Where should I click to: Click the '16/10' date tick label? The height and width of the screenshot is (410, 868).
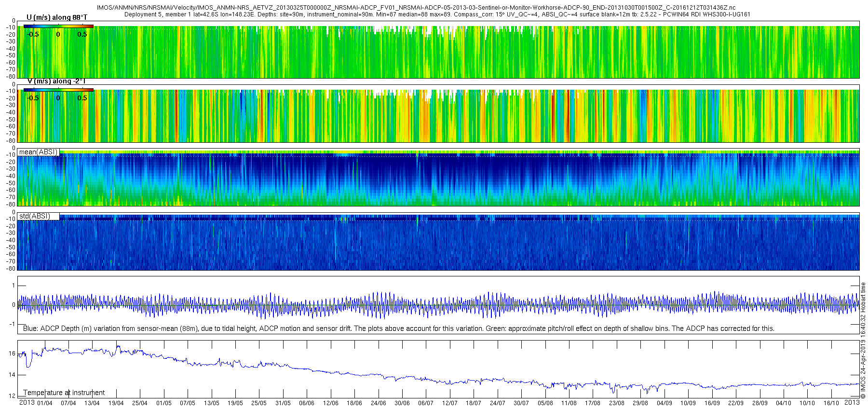click(x=831, y=403)
